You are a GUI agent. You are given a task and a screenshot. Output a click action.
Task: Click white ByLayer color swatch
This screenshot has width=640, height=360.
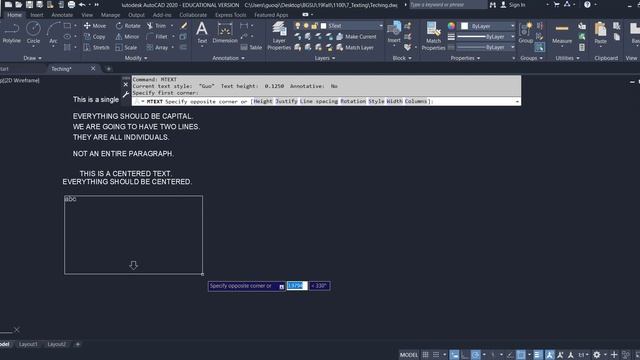tap(464, 26)
